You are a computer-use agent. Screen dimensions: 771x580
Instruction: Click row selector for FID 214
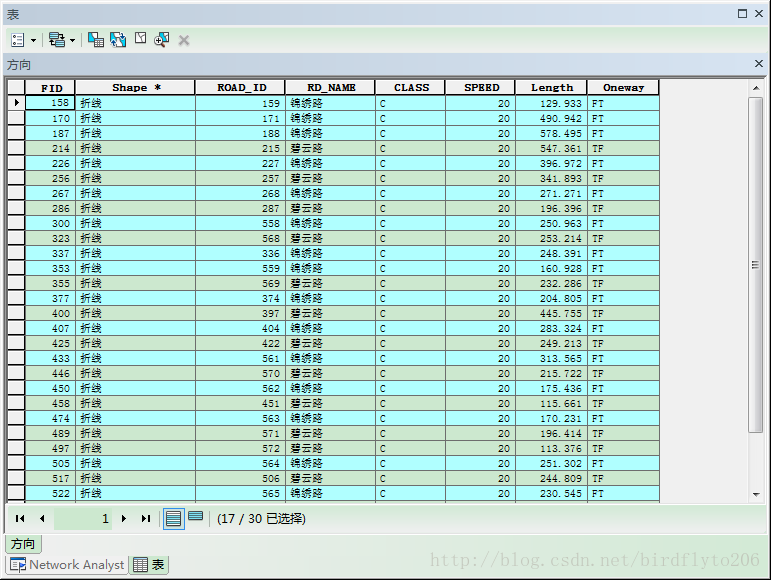16,148
